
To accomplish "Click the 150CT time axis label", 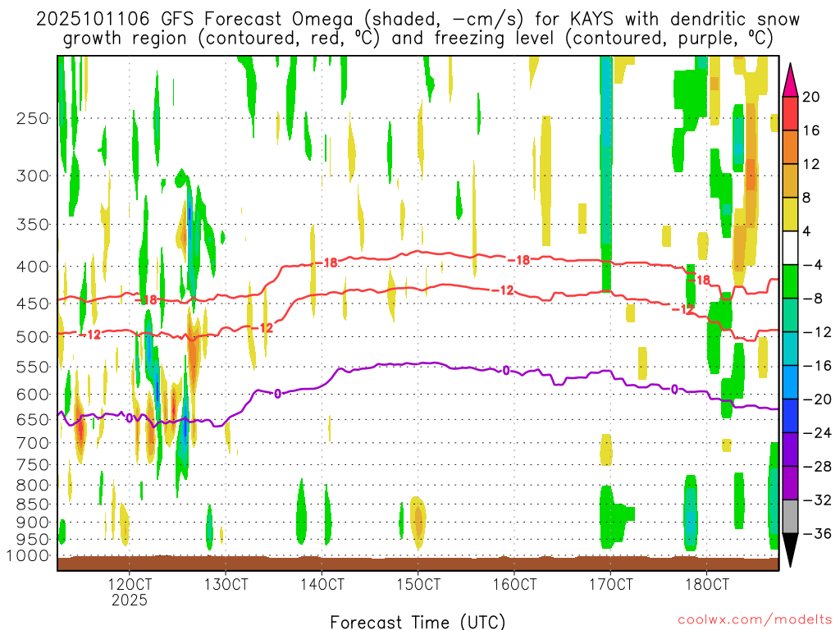I will (x=418, y=584).
